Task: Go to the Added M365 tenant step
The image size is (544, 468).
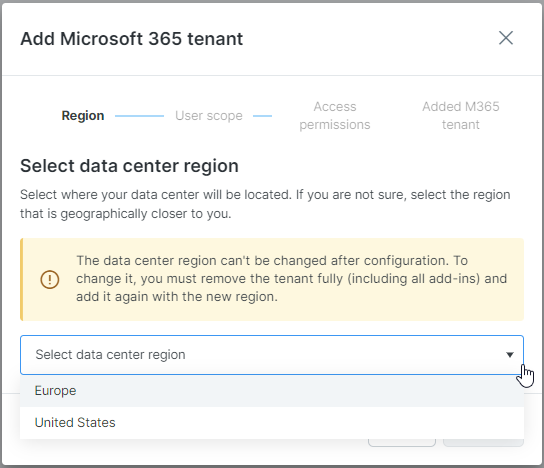Action: (x=461, y=116)
